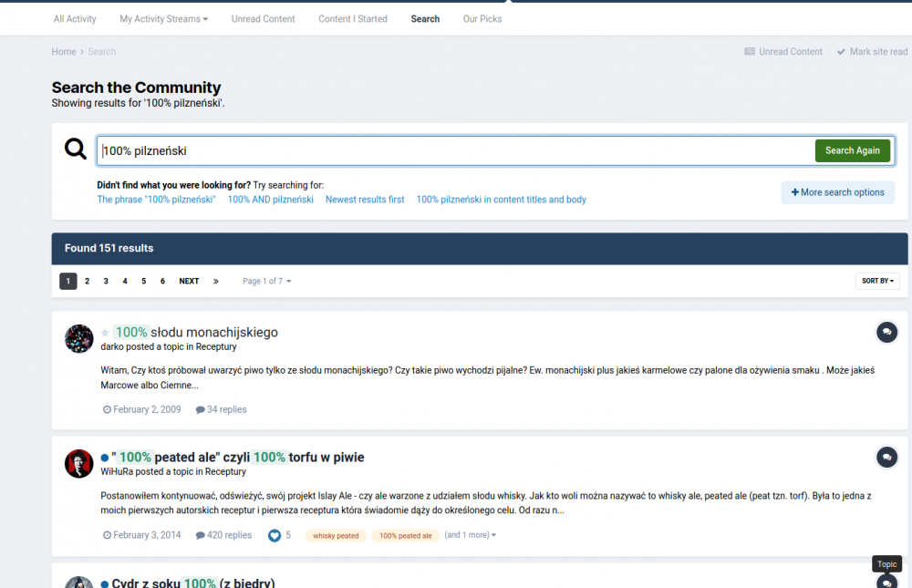Expand My Activity Streams dropdown
912x588 pixels.
tap(164, 19)
